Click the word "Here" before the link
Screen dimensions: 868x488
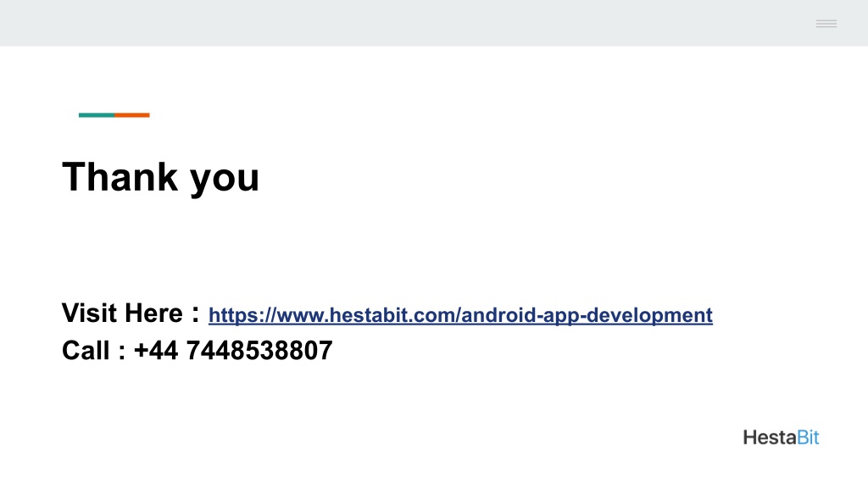(x=153, y=313)
